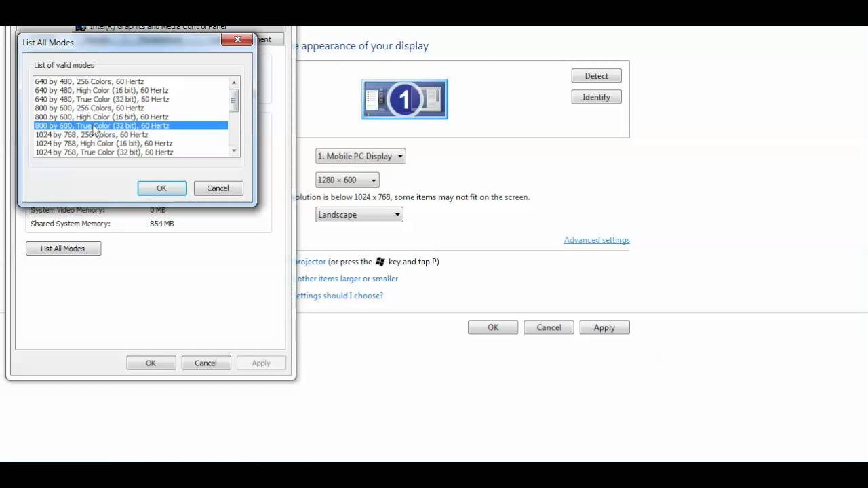This screenshot has height=488, width=868.
Task: Click the modes list scrollbar thumb
Action: 234,100
